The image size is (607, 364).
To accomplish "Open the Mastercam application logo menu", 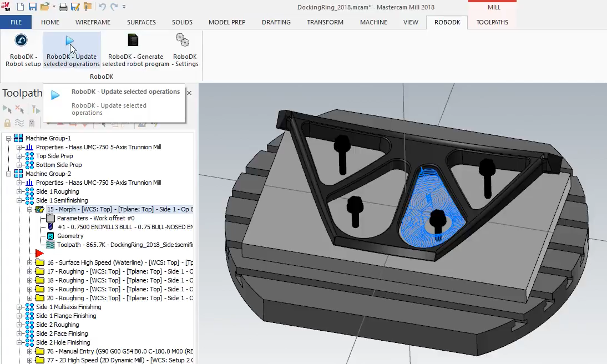I will (x=6, y=7).
